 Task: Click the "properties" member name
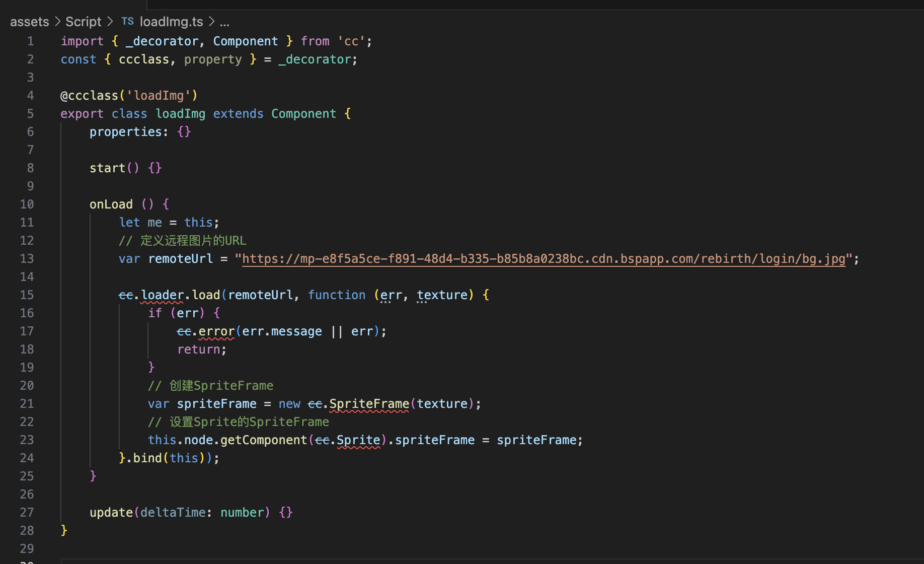[x=126, y=132]
